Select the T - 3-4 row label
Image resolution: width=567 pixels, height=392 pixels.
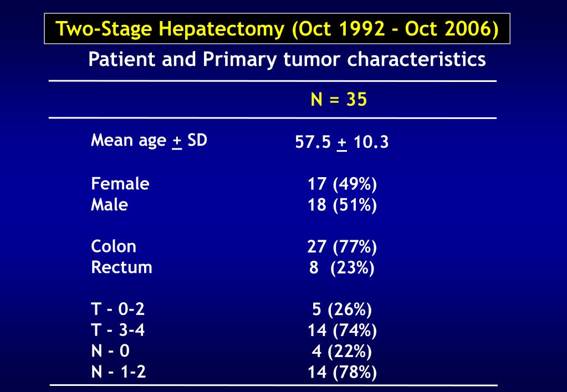tap(118, 330)
